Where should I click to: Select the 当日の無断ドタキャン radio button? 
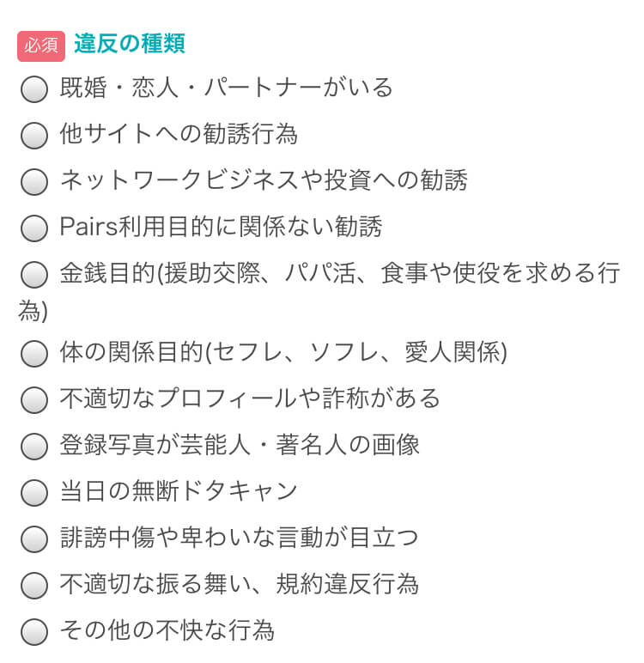(x=33, y=492)
